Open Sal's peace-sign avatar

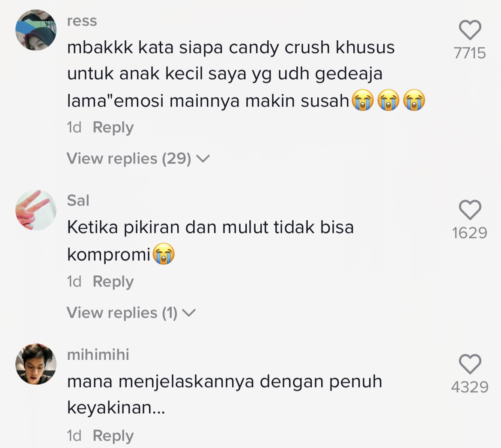36,210
